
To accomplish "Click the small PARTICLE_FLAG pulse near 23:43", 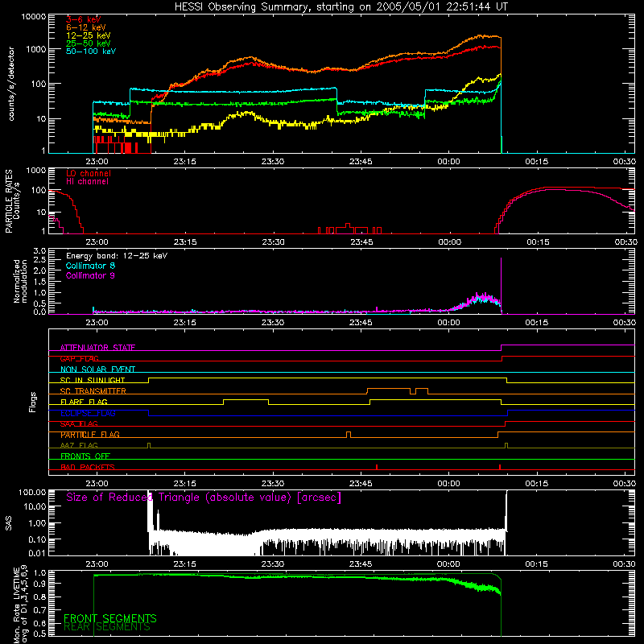I will pyautogui.click(x=349, y=435).
